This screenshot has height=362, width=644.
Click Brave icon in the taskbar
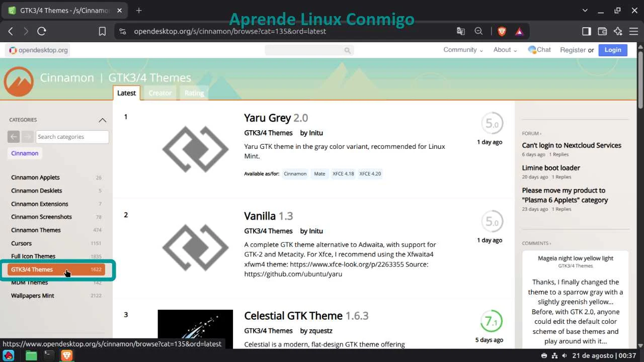[66, 355]
